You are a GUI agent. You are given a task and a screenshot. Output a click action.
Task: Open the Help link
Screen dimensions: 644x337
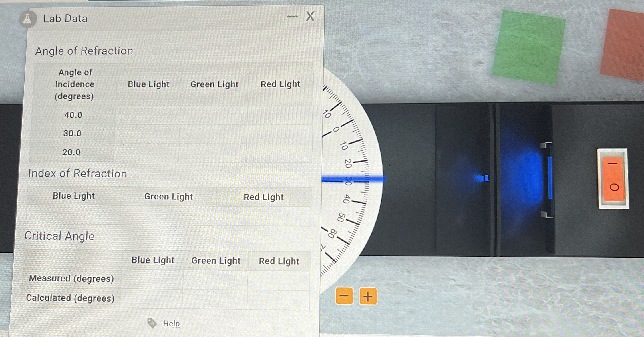[171, 324]
